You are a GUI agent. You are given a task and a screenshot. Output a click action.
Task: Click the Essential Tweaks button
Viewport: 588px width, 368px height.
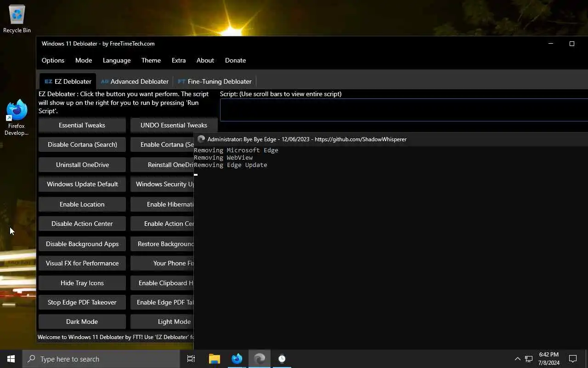[x=82, y=125]
